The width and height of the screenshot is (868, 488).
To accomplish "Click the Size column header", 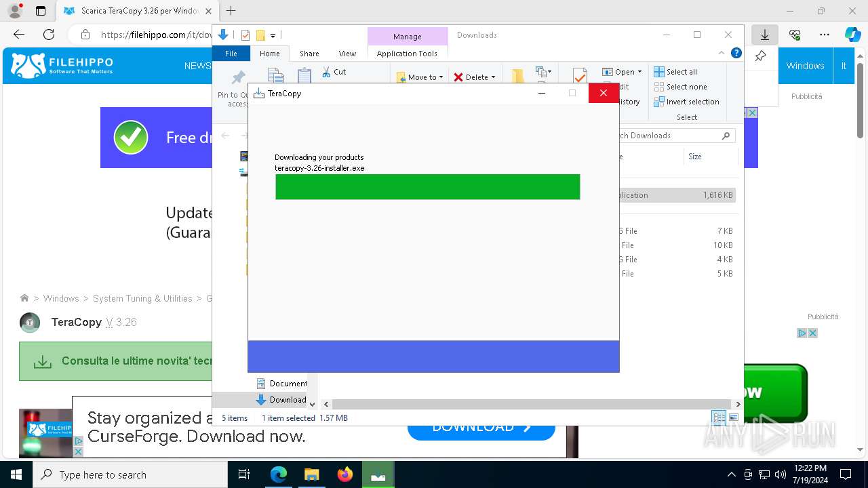I will 709,157.
